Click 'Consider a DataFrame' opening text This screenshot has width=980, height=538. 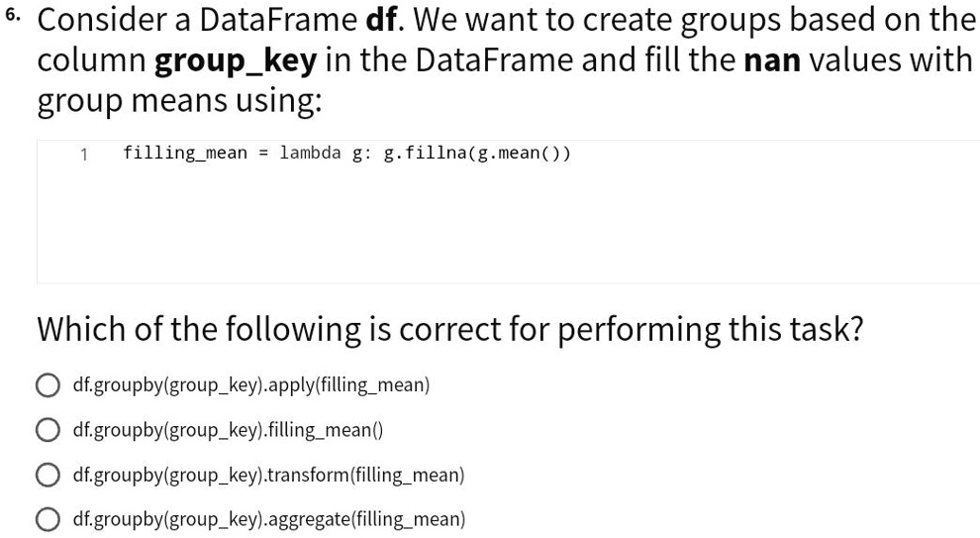coord(198,20)
